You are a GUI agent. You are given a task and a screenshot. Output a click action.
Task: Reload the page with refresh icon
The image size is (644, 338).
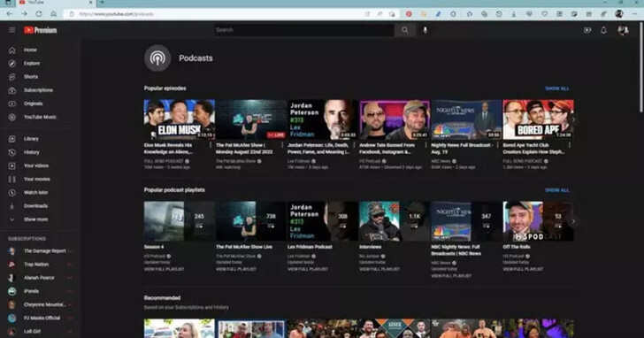[39, 14]
